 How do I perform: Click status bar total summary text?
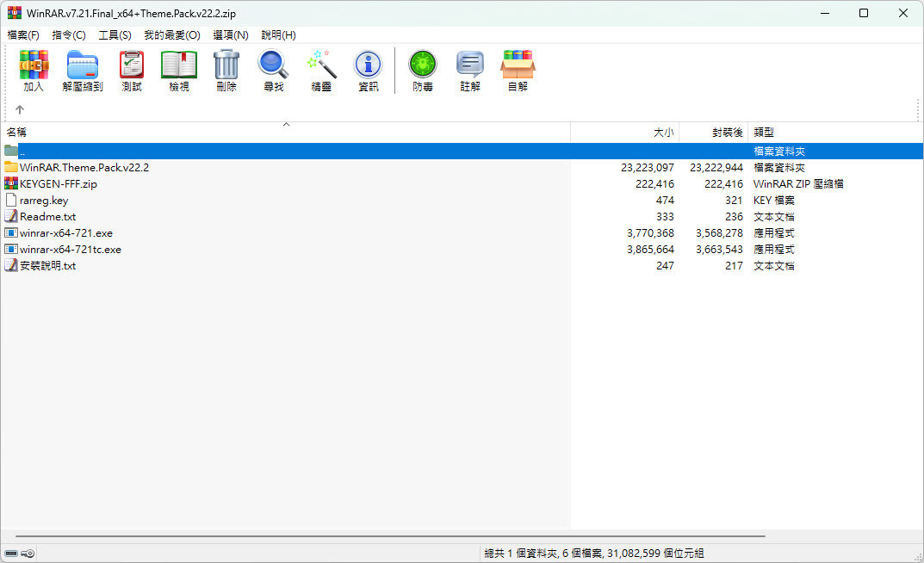pyautogui.click(x=594, y=554)
